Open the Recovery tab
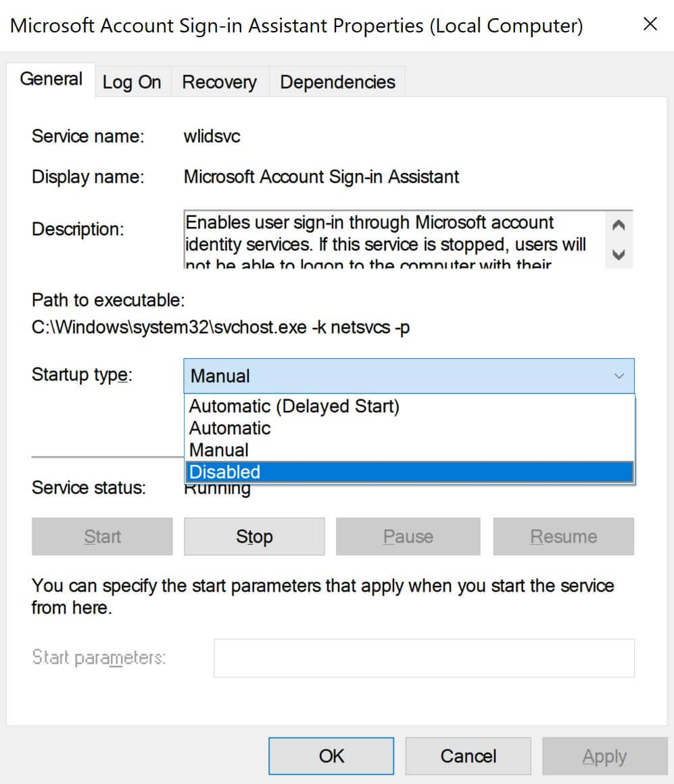 (219, 81)
